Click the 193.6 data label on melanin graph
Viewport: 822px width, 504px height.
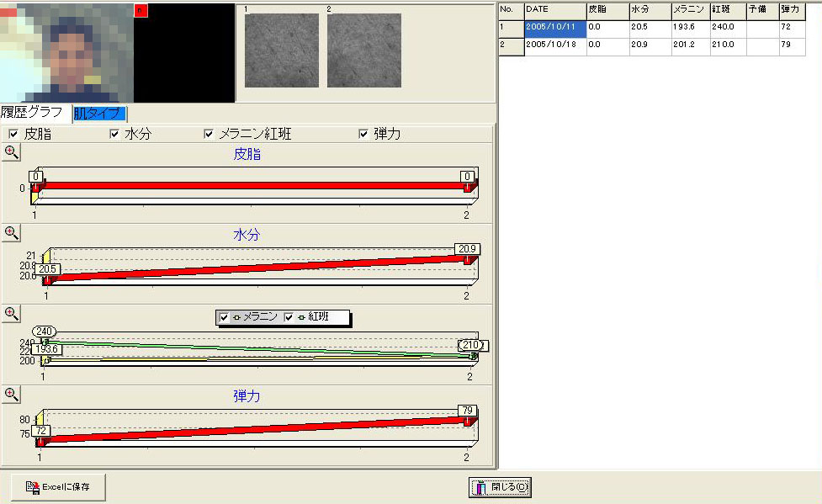[x=46, y=349]
